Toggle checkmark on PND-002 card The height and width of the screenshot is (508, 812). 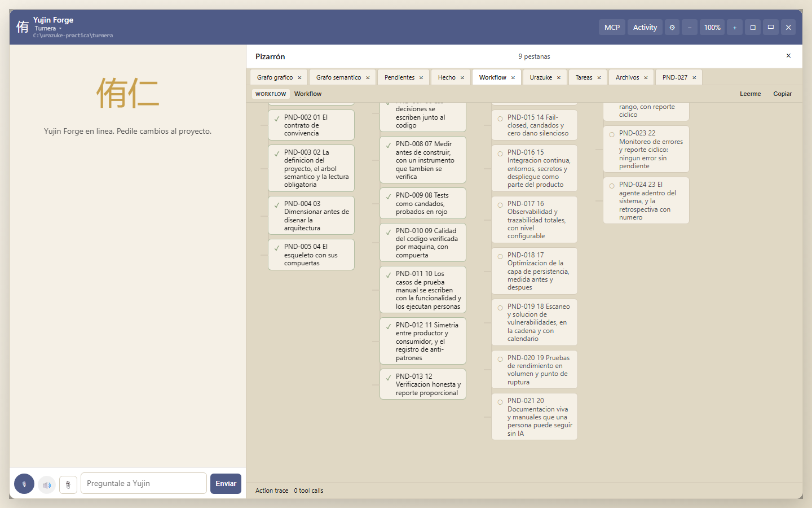276,119
